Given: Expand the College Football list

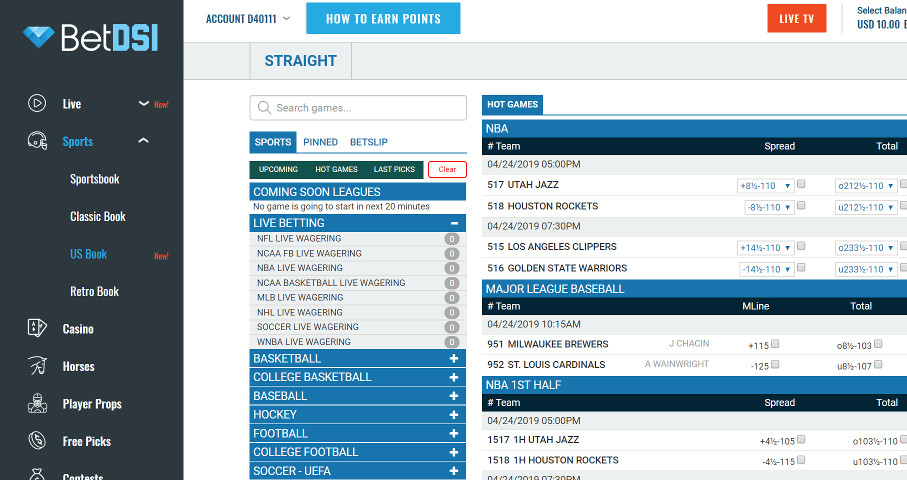Looking at the screenshot, I should tap(454, 452).
